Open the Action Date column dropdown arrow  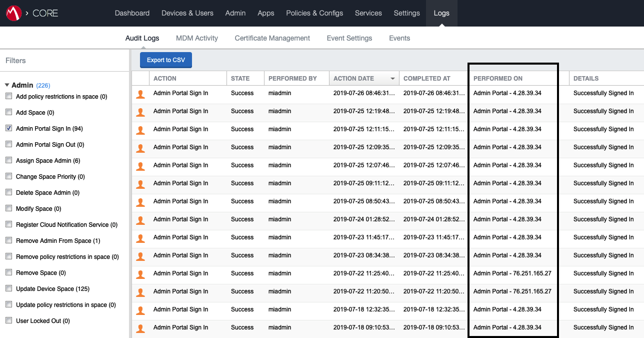[x=392, y=79]
